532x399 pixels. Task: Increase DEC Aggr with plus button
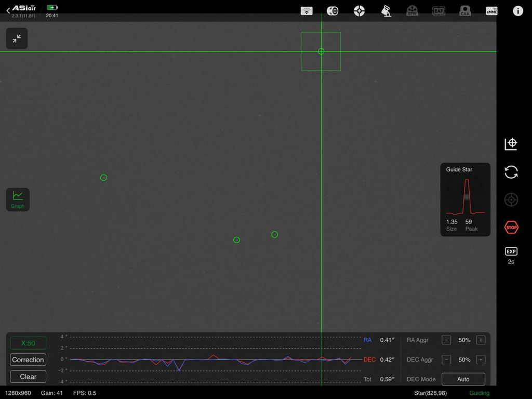click(x=481, y=360)
